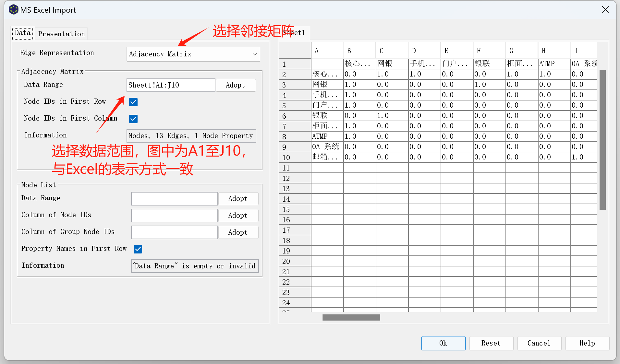Click the Adjacency Matrix Data Range field

[x=171, y=85]
